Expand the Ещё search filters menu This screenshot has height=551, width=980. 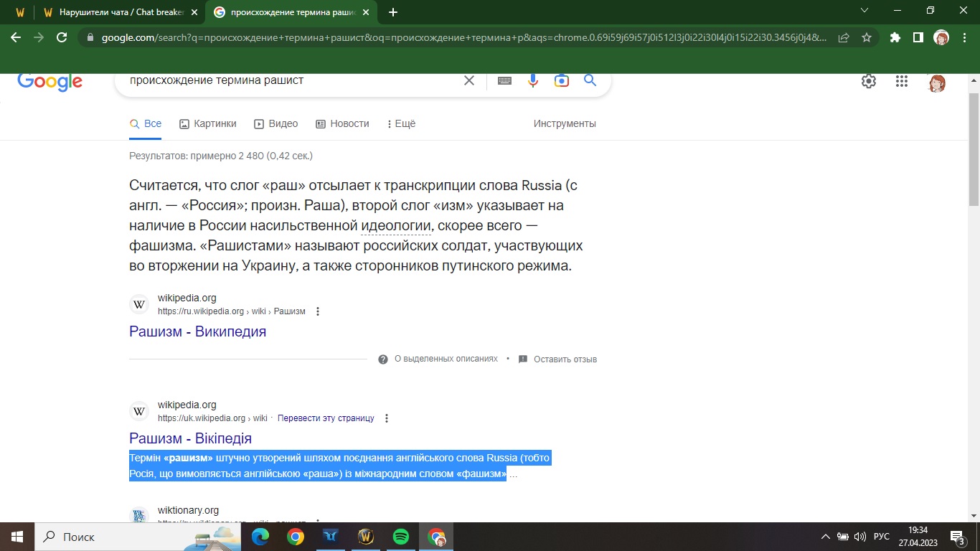pyautogui.click(x=401, y=123)
